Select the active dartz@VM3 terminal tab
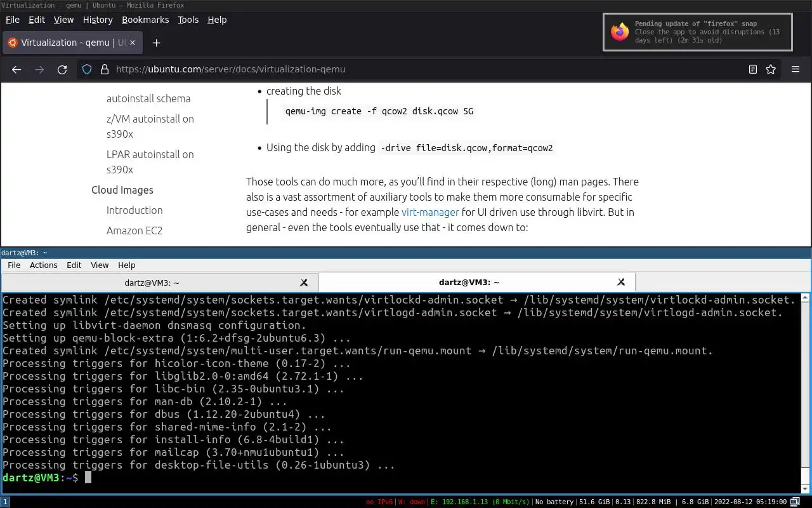Screen dimensions: 812x508 point(476,282)
